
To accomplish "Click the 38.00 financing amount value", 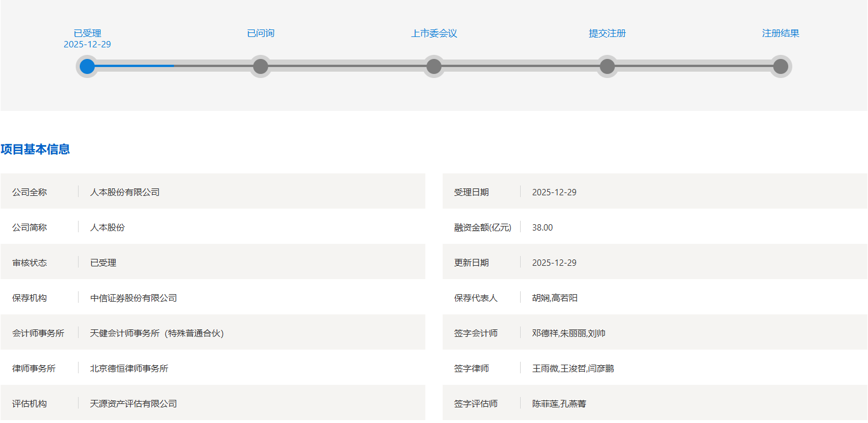I will (x=542, y=227).
